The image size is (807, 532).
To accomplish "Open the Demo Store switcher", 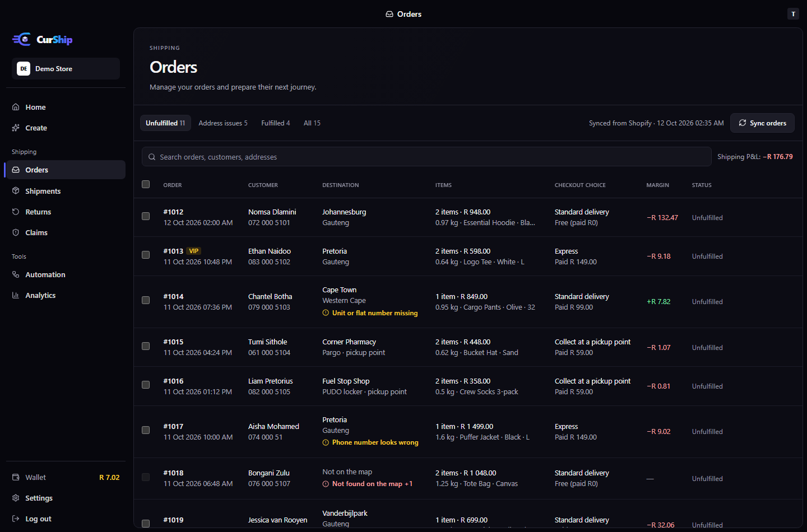I will 66,68.
